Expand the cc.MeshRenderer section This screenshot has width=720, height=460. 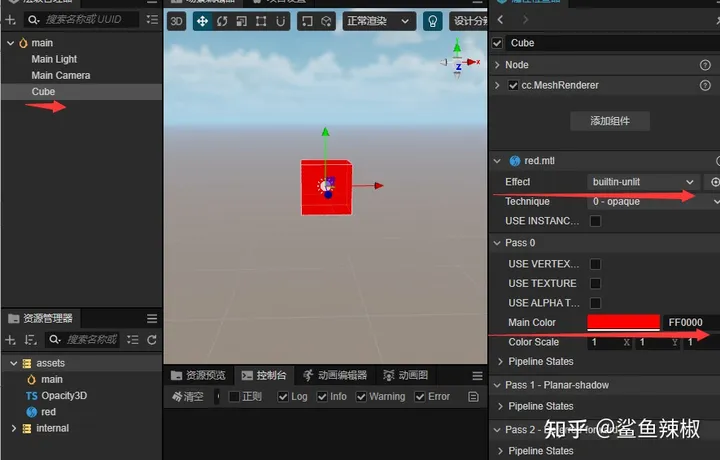(497, 85)
